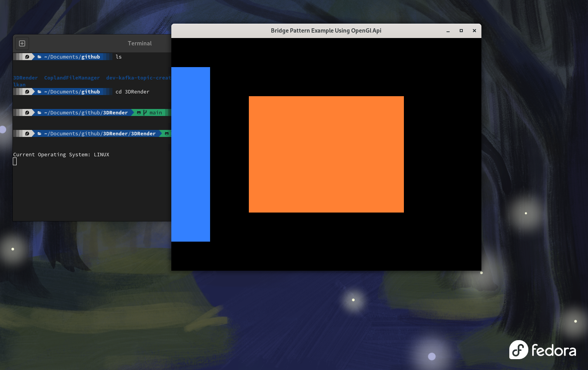Maximize the Bridge Pattern Example window

[461, 31]
